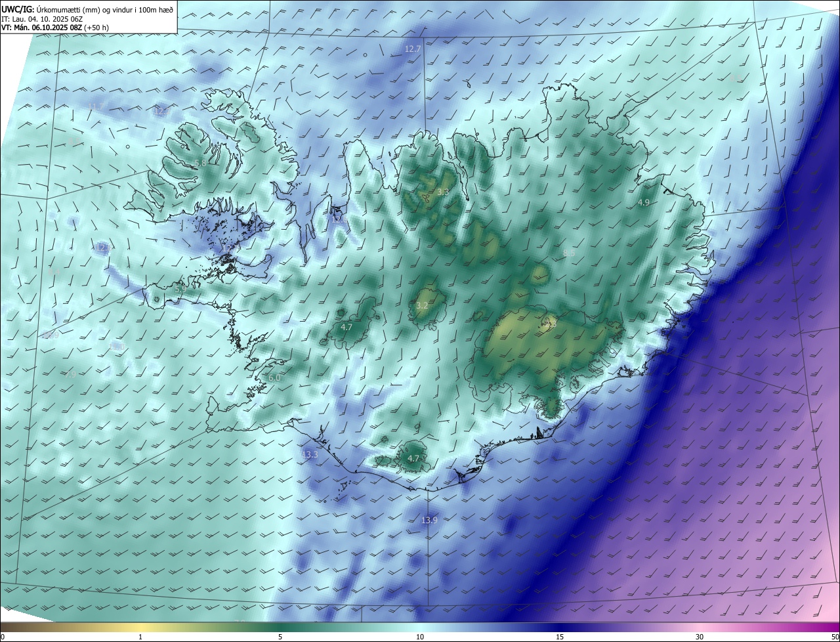Click the 4.9 value in east Iceland
The height and width of the screenshot is (642, 840).
644,203
